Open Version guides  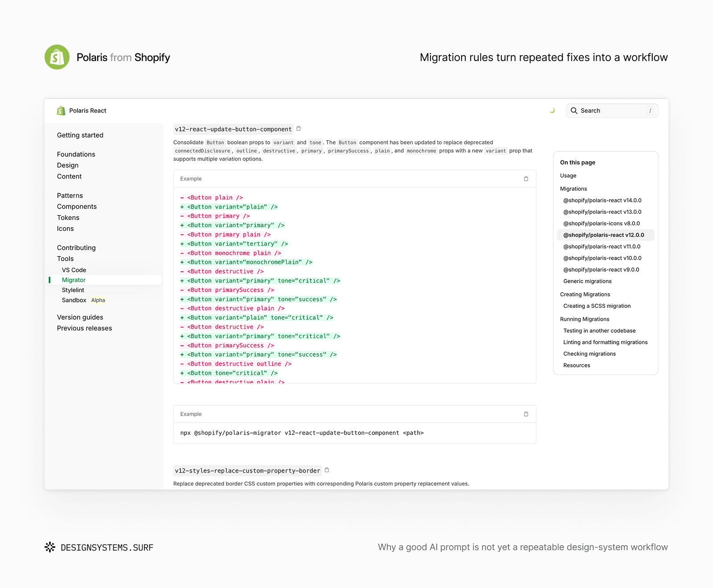80,317
